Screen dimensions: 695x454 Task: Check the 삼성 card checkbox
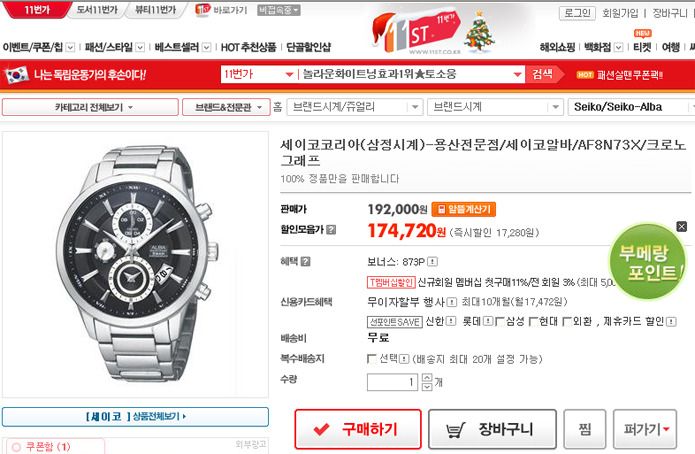(499, 321)
